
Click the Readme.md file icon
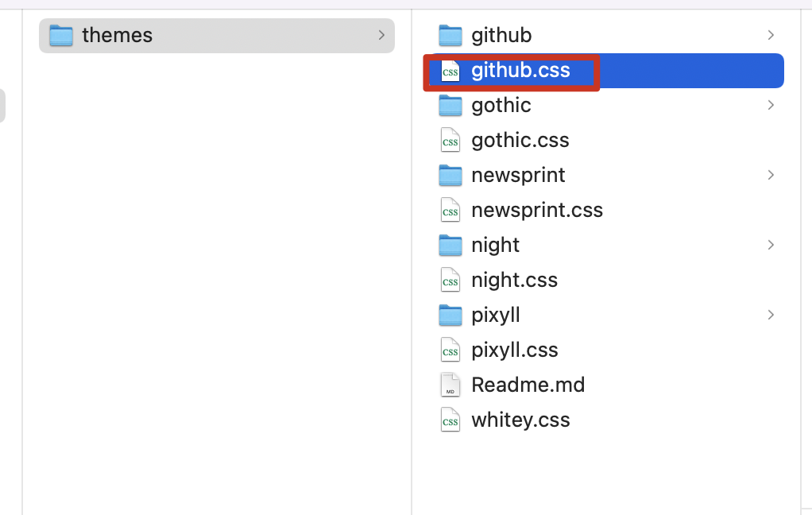tap(450, 385)
